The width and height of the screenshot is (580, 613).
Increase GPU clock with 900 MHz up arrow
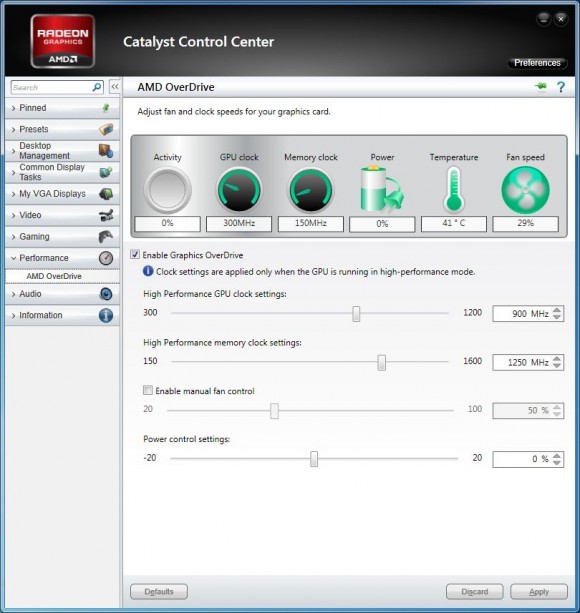point(557,310)
